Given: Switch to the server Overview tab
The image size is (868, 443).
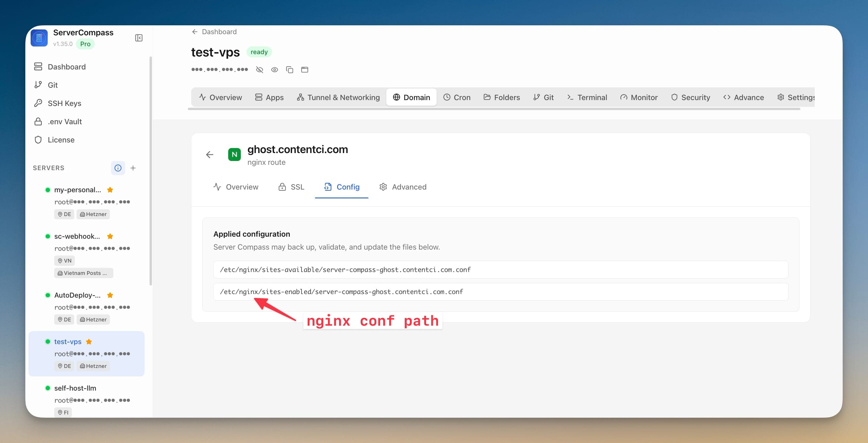Looking at the screenshot, I should click(x=220, y=97).
